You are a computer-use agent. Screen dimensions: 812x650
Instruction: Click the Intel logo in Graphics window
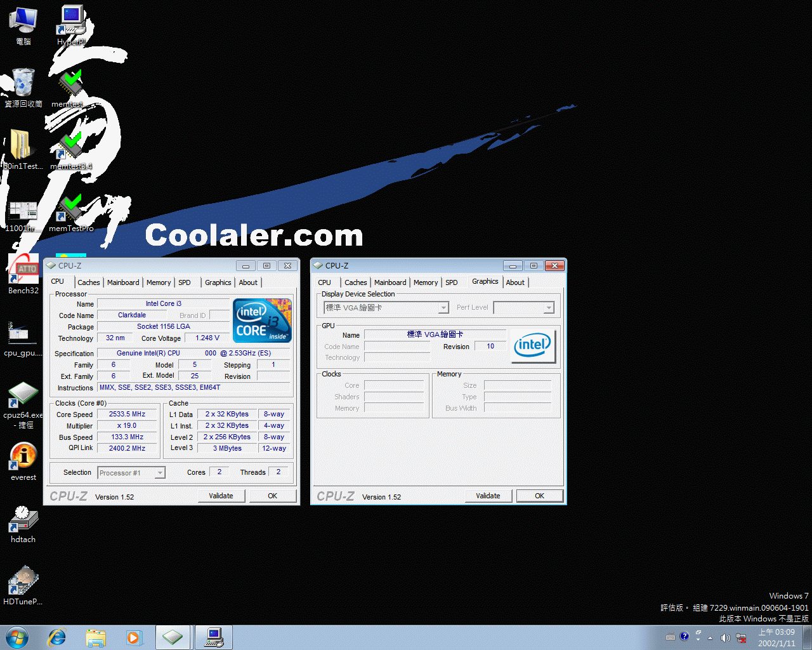coord(534,346)
